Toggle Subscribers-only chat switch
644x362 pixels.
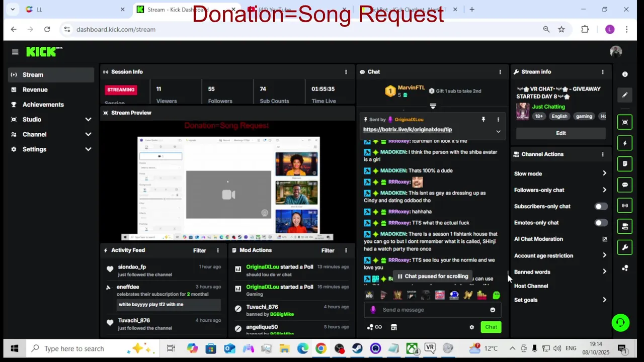(601, 207)
